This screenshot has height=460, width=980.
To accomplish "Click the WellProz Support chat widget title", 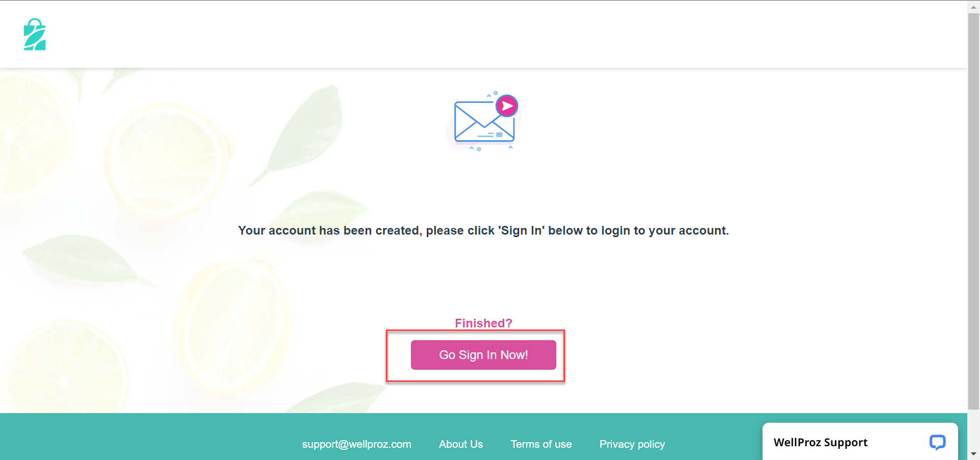I will tap(820, 442).
